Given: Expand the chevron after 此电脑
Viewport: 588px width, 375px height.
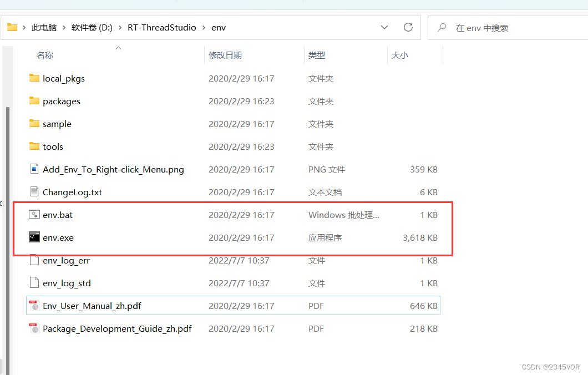Looking at the screenshot, I should (64, 28).
